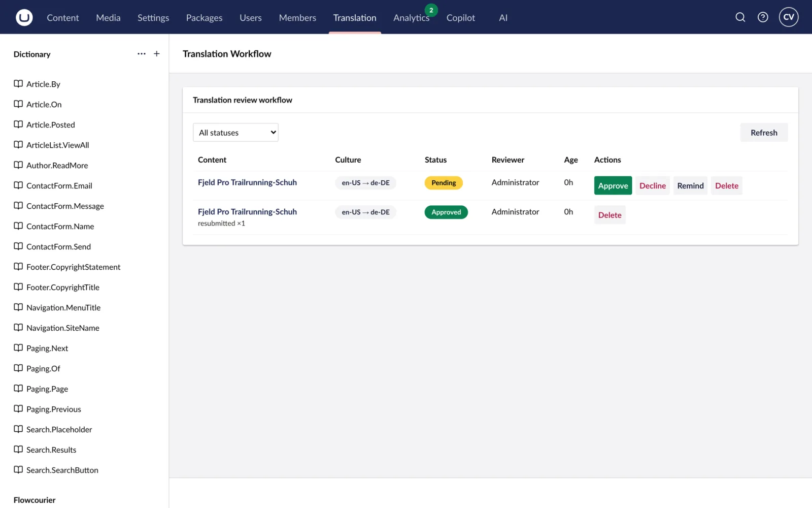This screenshot has height=508, width=812.
Task: Click the Author.ReadMore book icon
Action: pos(18,165)
